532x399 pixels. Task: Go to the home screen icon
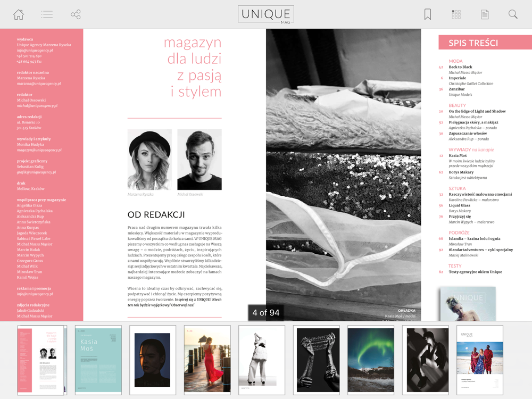point(19,14)
